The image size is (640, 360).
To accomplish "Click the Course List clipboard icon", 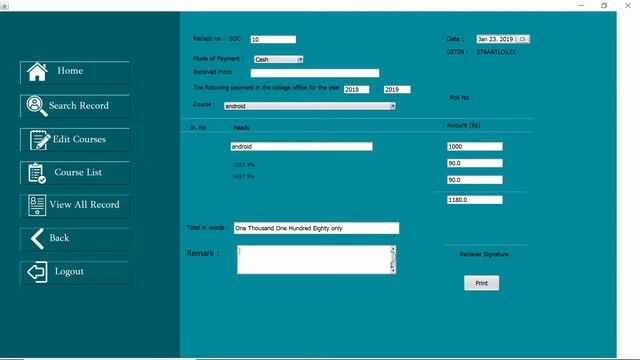I will [x=37, y=173].
